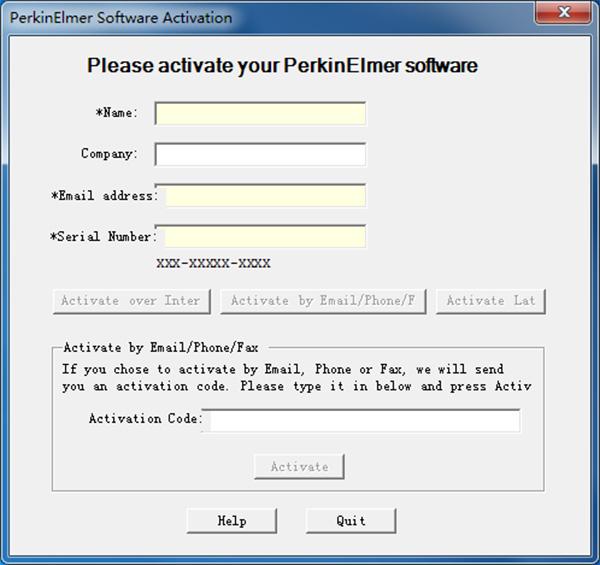
Task: Click the Serial Number input field
Action: click(260, 236)
